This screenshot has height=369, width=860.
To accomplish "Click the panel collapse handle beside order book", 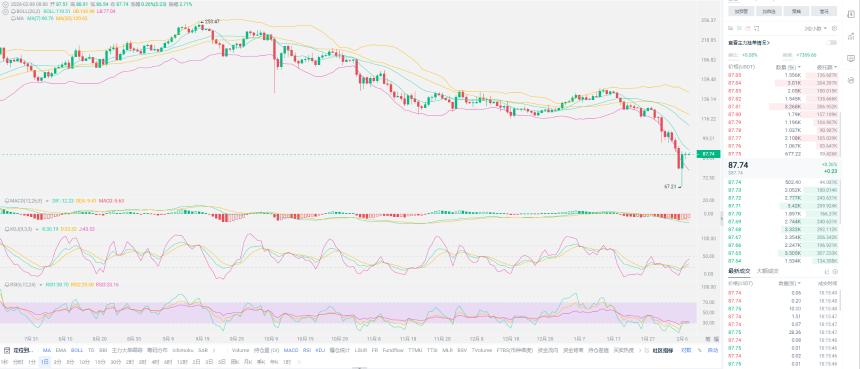I will coord(722,219).
